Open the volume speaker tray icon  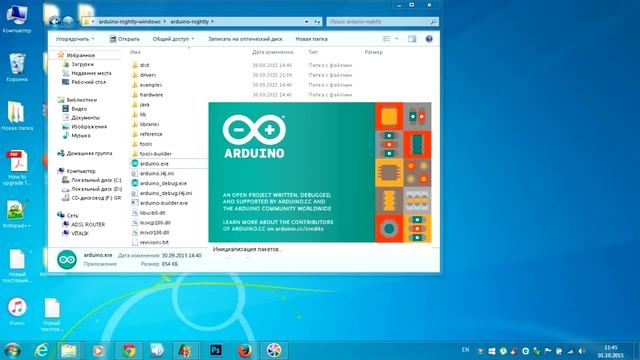coord(582,351)
